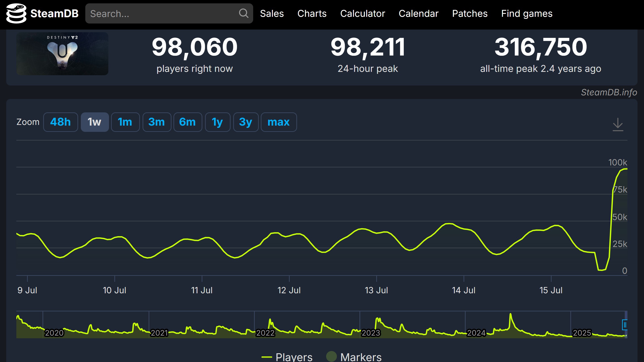Set chart zoom to 6m
The image size is (644, 362).
click(x=188, y=122)
